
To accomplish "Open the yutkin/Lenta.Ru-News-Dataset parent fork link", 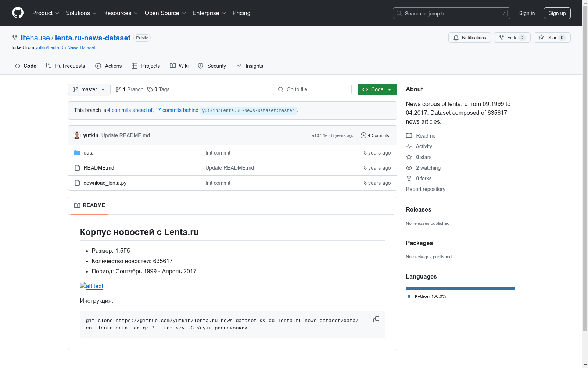I will point(65,47).
